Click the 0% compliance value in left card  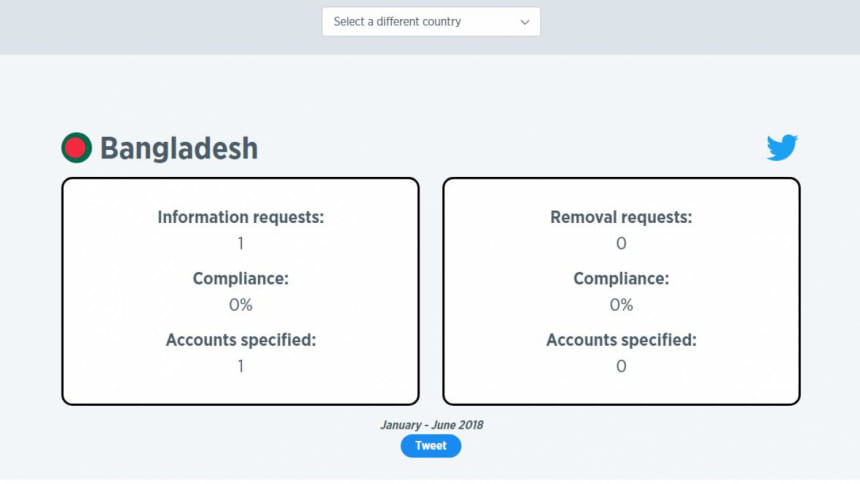(x=240, y=305)
